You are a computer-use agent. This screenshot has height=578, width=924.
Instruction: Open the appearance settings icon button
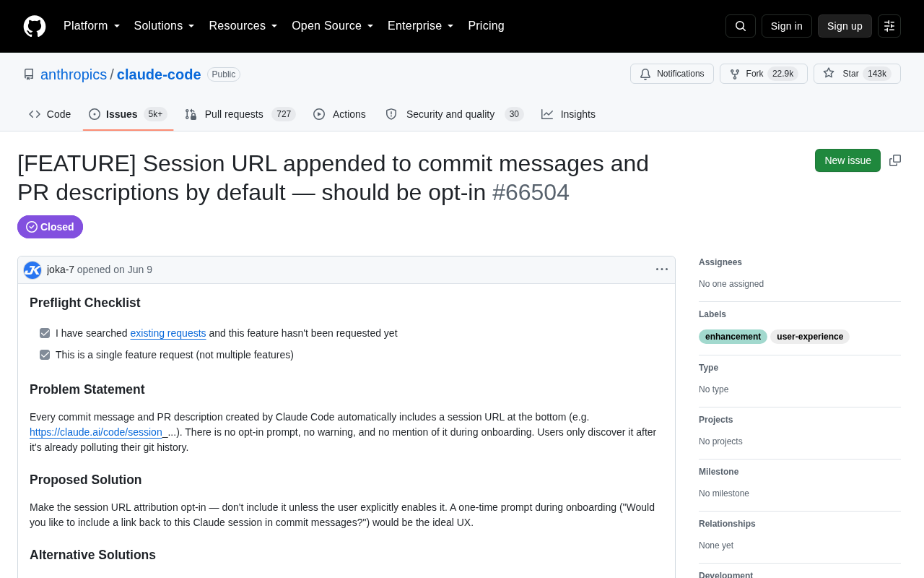[x=889, y=26]
